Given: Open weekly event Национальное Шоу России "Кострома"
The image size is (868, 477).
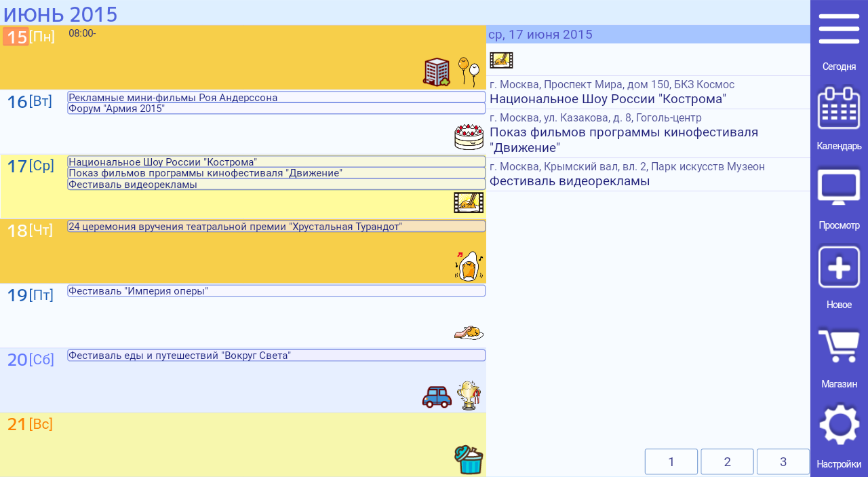Looking at the screenshot, I should [277, 161].
